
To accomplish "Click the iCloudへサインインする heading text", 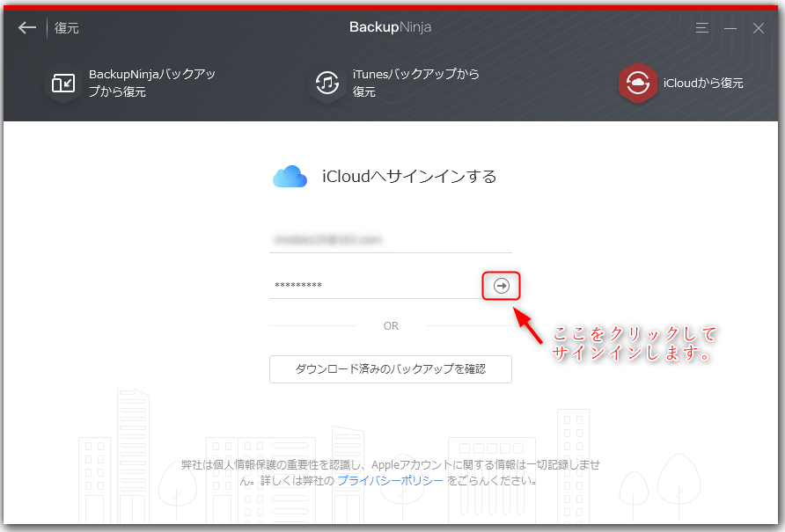I will coord(409,177).
